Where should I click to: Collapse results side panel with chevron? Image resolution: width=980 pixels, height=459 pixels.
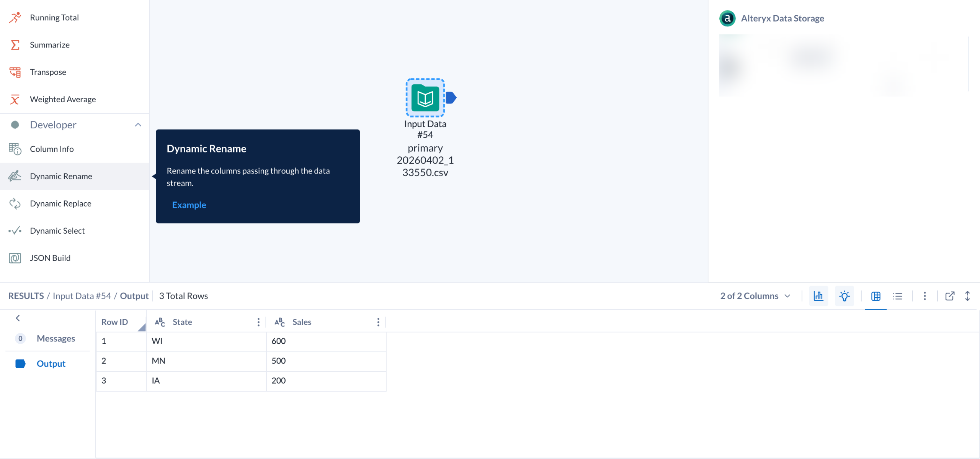[x=18, y=318]
